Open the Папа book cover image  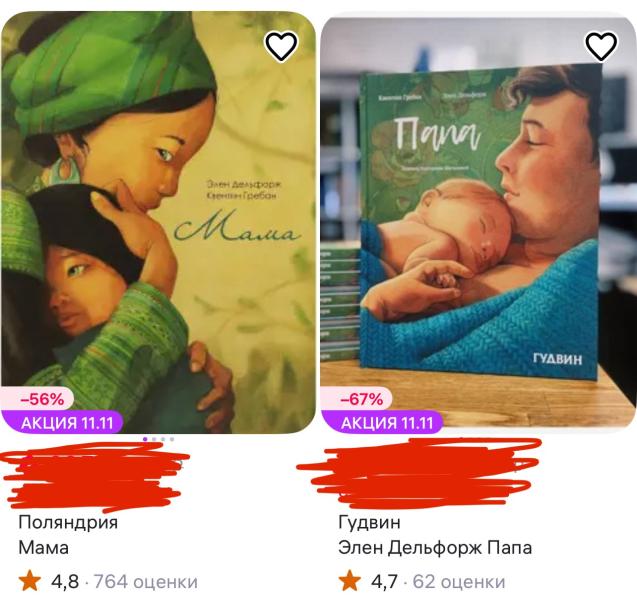[x=478, y=222]
